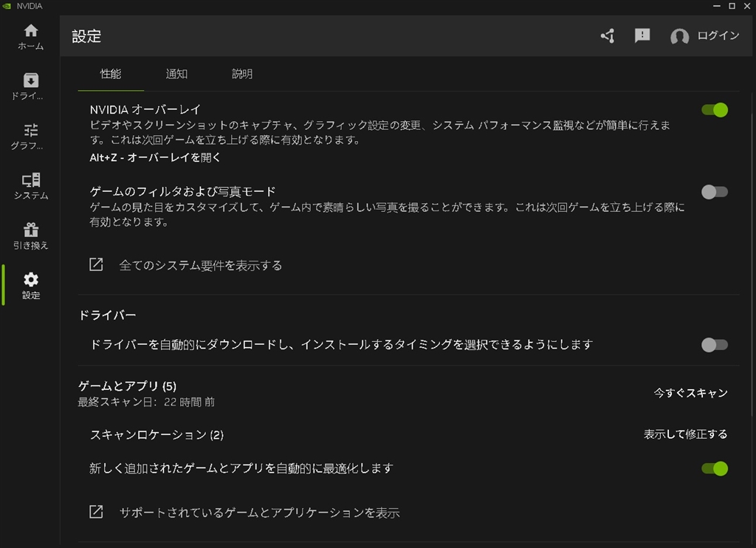Minimize the NVIDIA window
756x548 pixels.
click(x=716, y=6)
